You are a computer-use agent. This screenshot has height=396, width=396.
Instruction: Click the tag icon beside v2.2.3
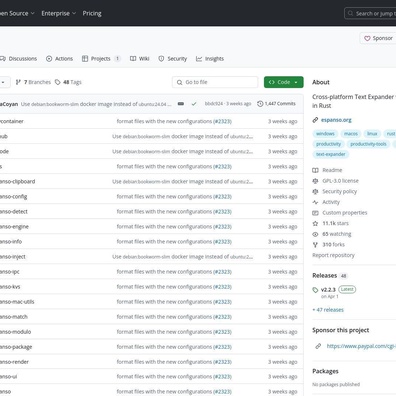[x=315, y=290]
